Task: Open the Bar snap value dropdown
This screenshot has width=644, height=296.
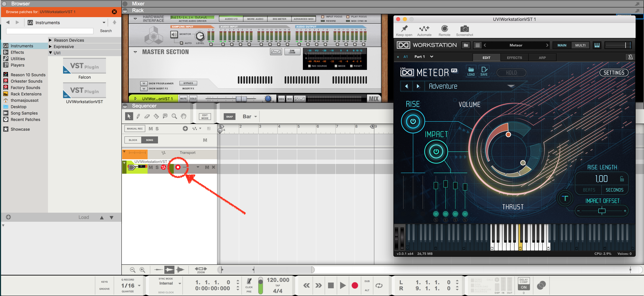Action: point(255,116)
